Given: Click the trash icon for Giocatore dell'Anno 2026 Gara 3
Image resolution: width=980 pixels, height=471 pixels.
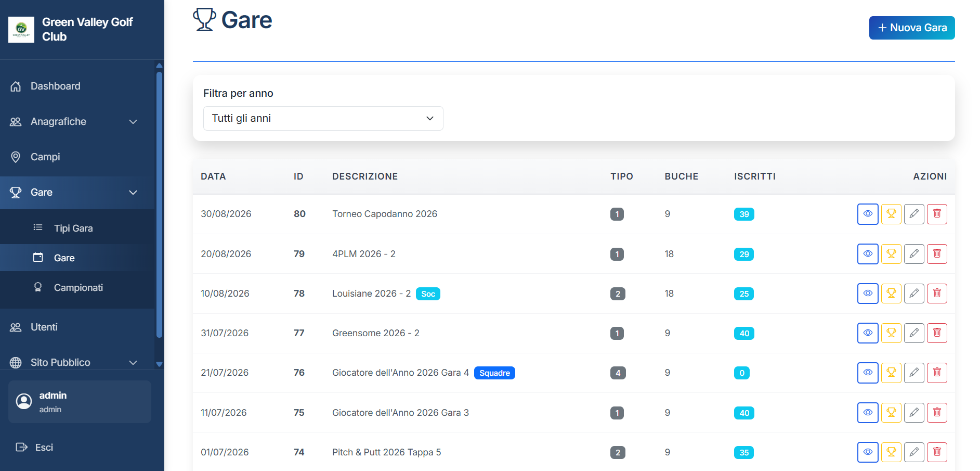Looking at the screenshot, I should pyautogui.click(x=937, y=413).
